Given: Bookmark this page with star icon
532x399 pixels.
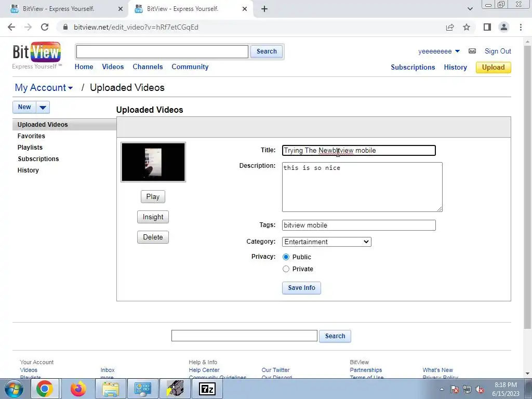Looking at the screenshot, I should (467, 27).
